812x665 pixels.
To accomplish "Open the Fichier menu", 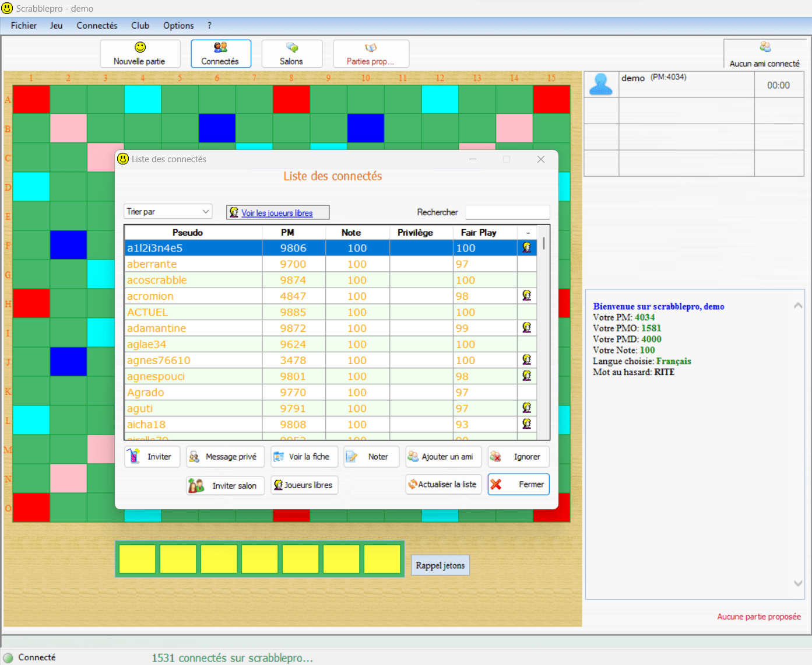I will pyautogui.click(x=23, y=26).
